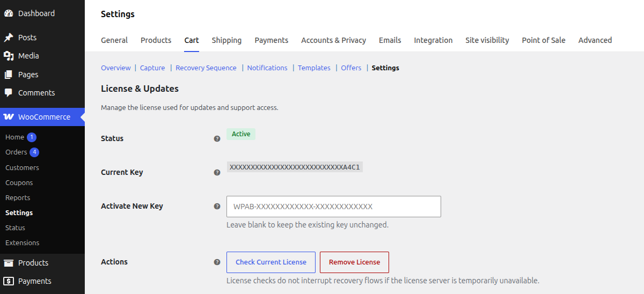Image resolution: width=644 pixels, height=294 pixels.
Task: Open the Site visibility tab
Action: (x=487, y=40)
